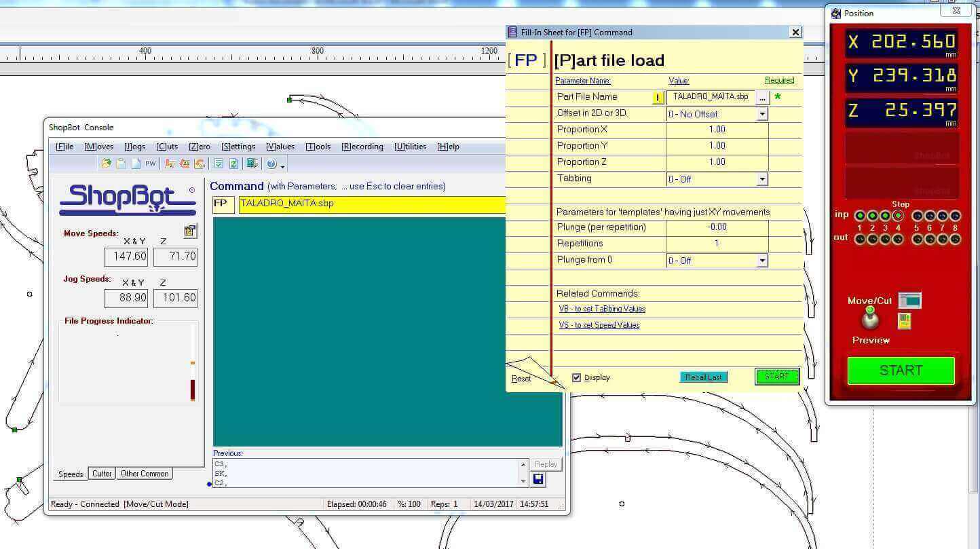Toggle output 1 switch in Position window
Screen dimensions: 980x549
(x=859, y=239)
